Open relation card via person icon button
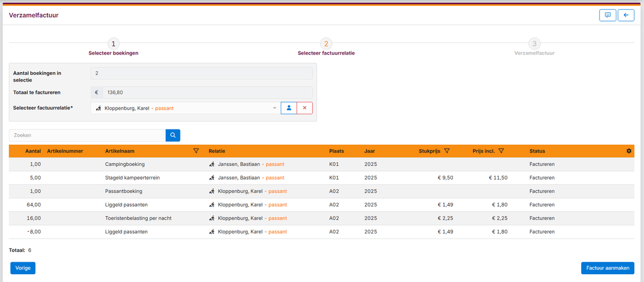This screenshot has height=282, width=644. (289, 108)
